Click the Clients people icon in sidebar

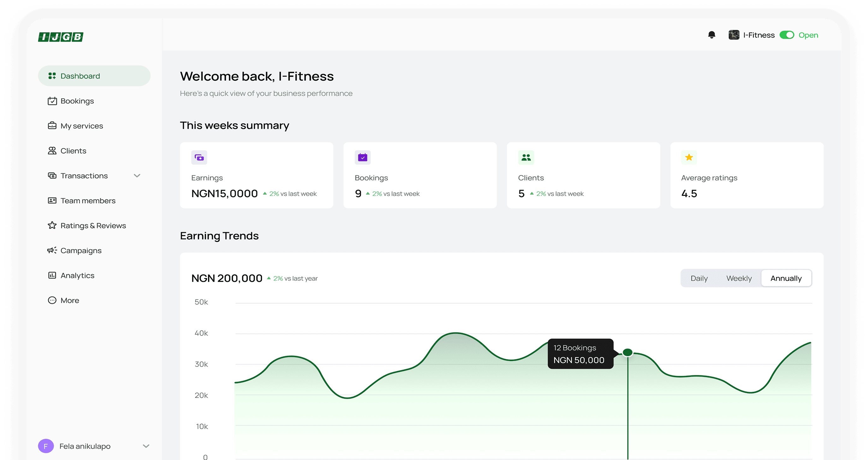pyautogui.click(x=52, y=151)
